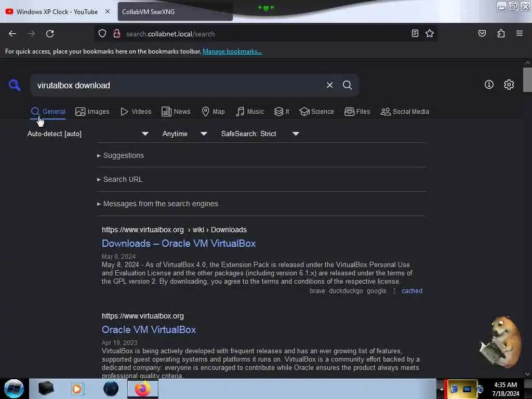Click the forward navigation arrow
The width and height of the screenshot is (532, 399).
pos(31,34)
